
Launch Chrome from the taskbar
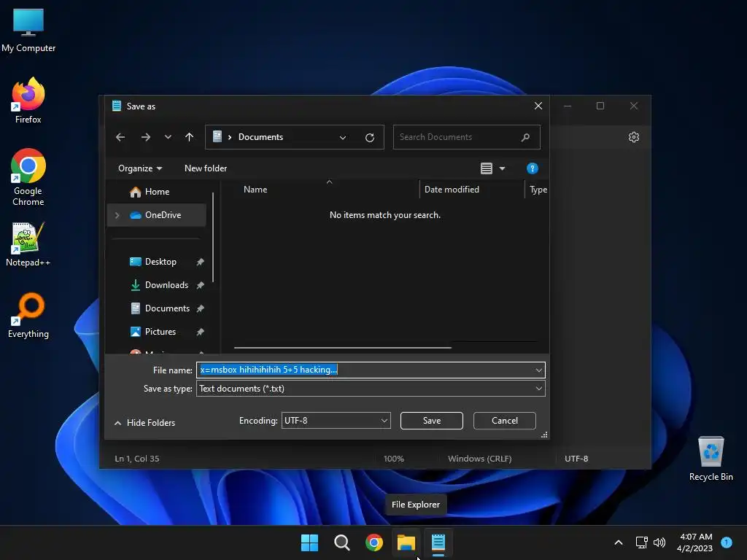coord(374,542)
